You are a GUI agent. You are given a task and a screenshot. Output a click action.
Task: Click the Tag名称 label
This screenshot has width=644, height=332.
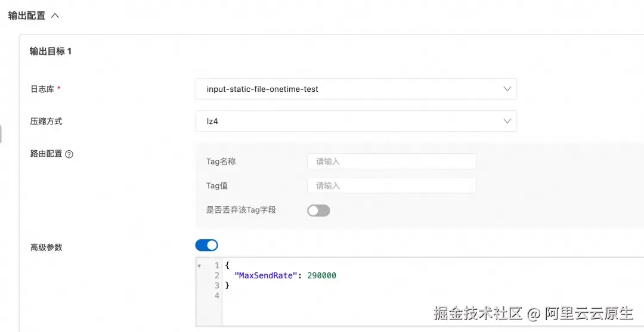[221, 162]
